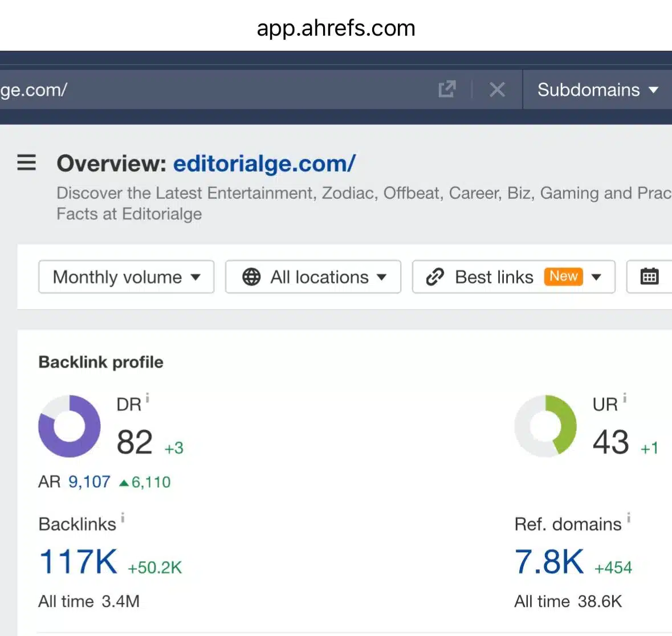Viewport: 672px width, 636px height.
Task: Open the Monthly volume dropdown
Action: 125,277
